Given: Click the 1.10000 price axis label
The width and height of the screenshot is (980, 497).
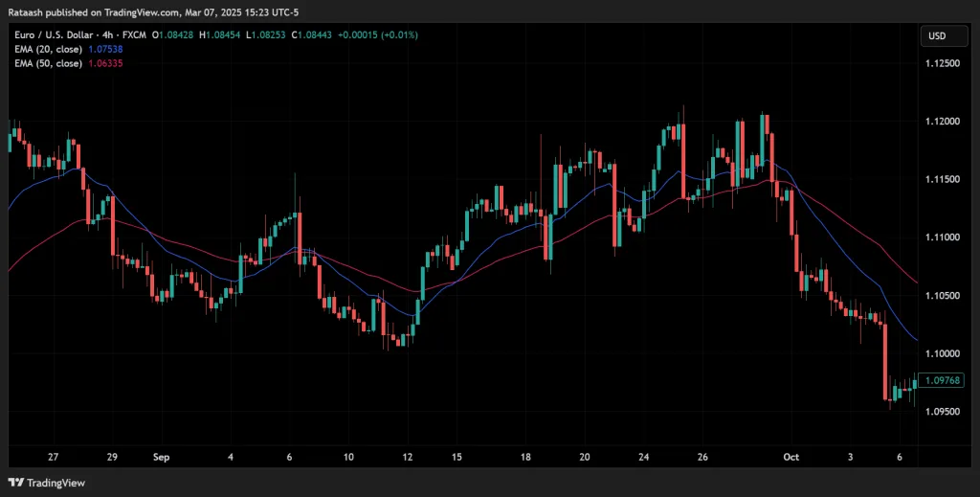Looking at the screenshot, I should coord(944,353).
